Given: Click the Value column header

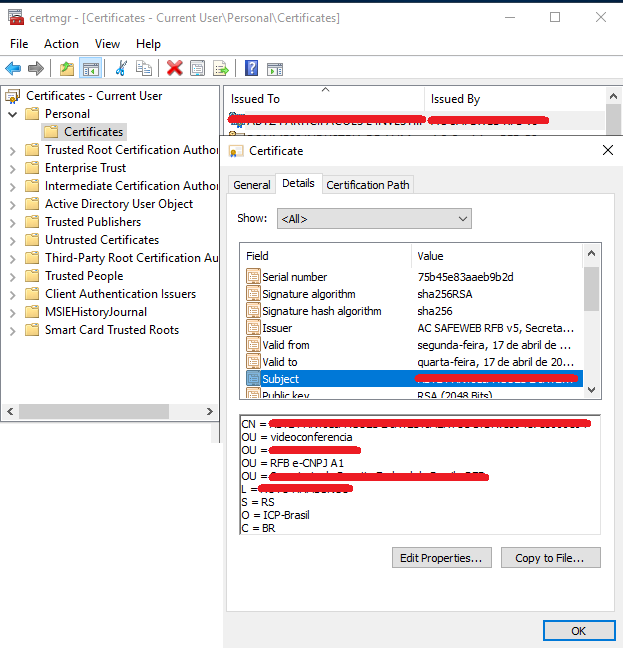Looking at the screenshot, I should point(497,256).
